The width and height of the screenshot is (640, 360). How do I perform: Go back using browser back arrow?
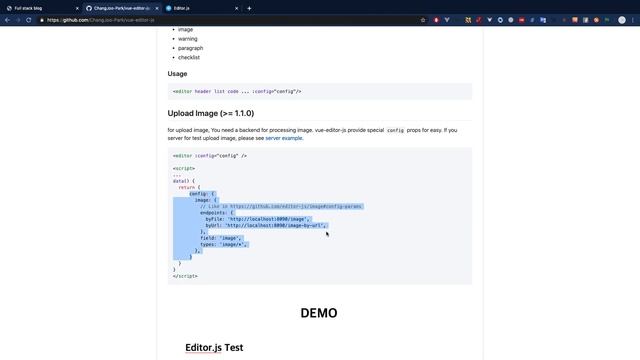pyautogui.click(x=7, y=20)
